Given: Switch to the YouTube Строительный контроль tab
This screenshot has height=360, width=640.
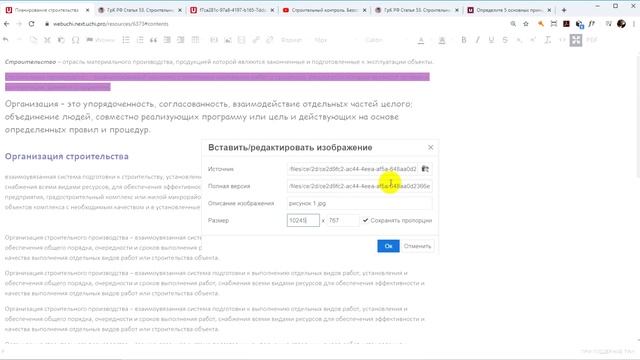Looking at the screenshot, I should pyautogui.click(x=324, y=10).
